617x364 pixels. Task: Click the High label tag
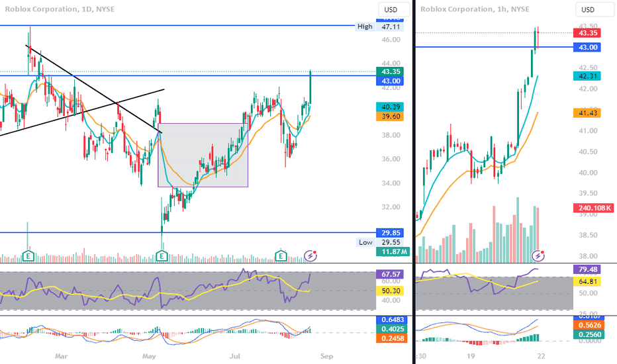pos(364,26)
